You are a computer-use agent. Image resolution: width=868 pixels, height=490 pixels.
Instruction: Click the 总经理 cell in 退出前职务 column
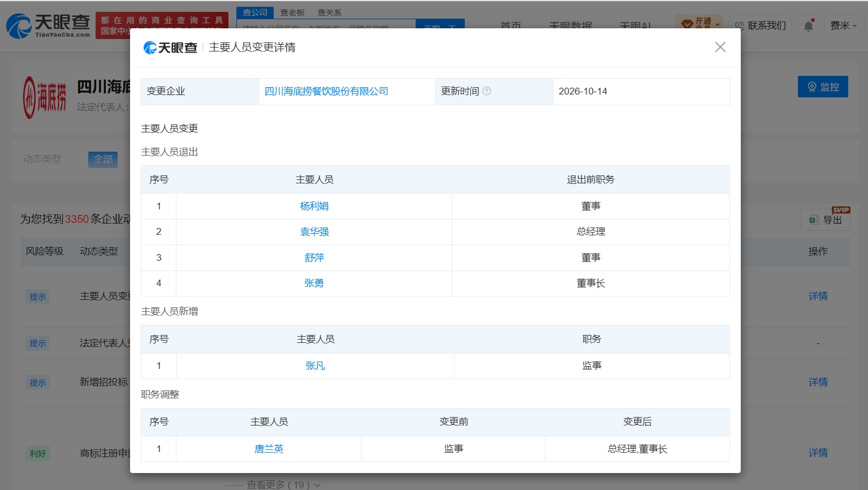(591, 231)
